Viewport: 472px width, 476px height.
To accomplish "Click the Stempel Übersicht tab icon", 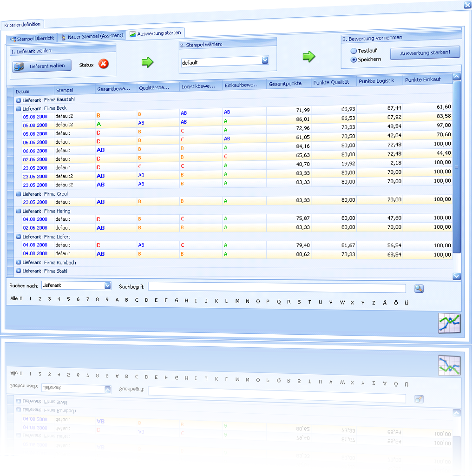I will pos(13,40).
